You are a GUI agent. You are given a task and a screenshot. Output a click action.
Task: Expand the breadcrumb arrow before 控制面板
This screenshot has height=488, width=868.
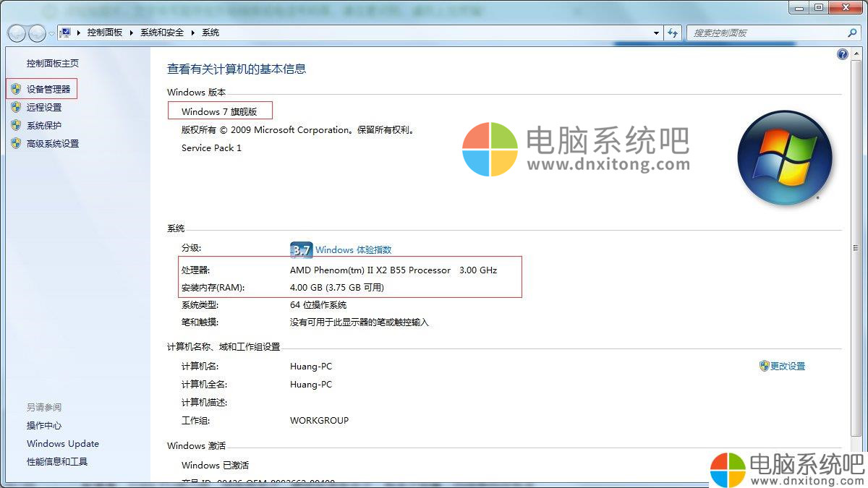click(78, 33)
